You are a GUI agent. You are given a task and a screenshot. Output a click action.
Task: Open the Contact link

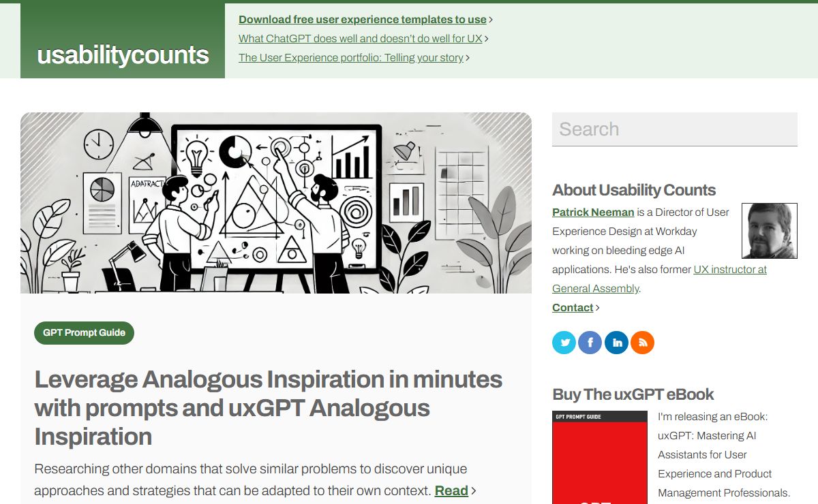(573, 308)
